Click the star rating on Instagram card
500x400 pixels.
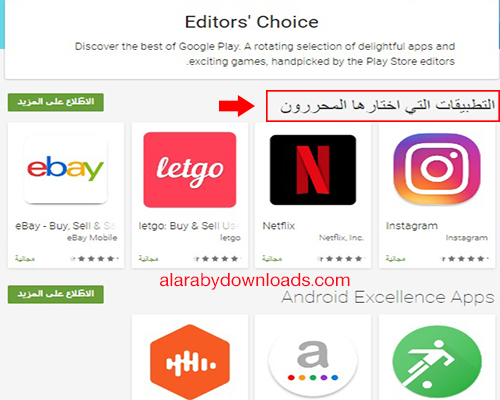click(x=464, y=258)
